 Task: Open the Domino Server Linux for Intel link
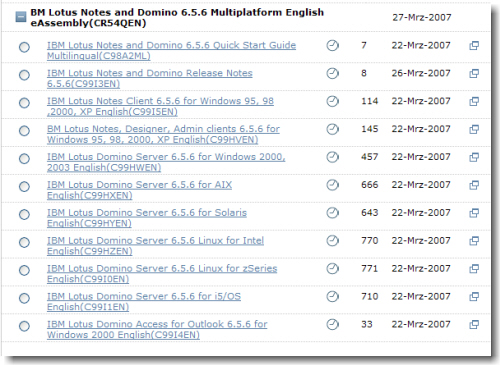point(155,246)
